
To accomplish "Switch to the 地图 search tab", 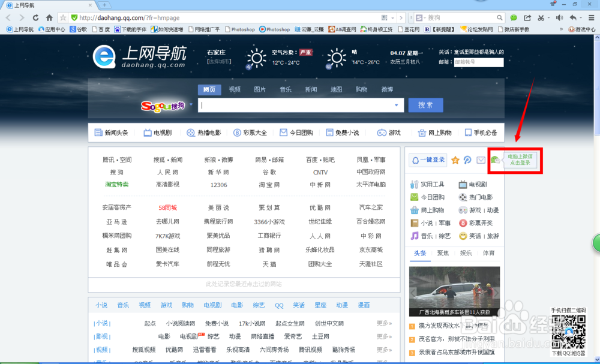I will point(336,89).
